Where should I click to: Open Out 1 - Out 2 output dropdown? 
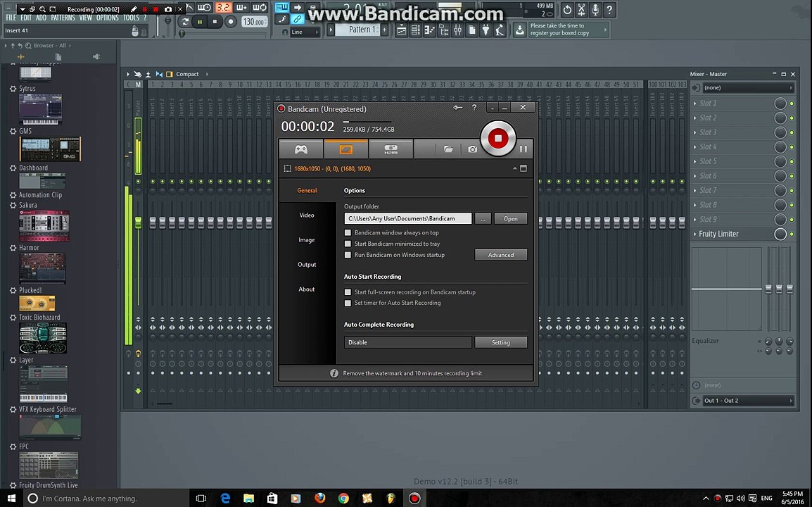pos(748,400)
